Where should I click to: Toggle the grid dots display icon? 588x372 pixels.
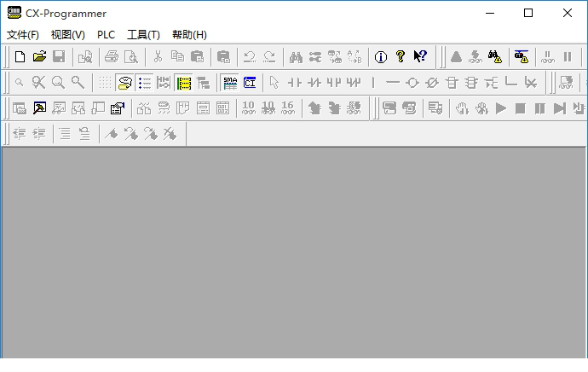click(x=105, y=83)
